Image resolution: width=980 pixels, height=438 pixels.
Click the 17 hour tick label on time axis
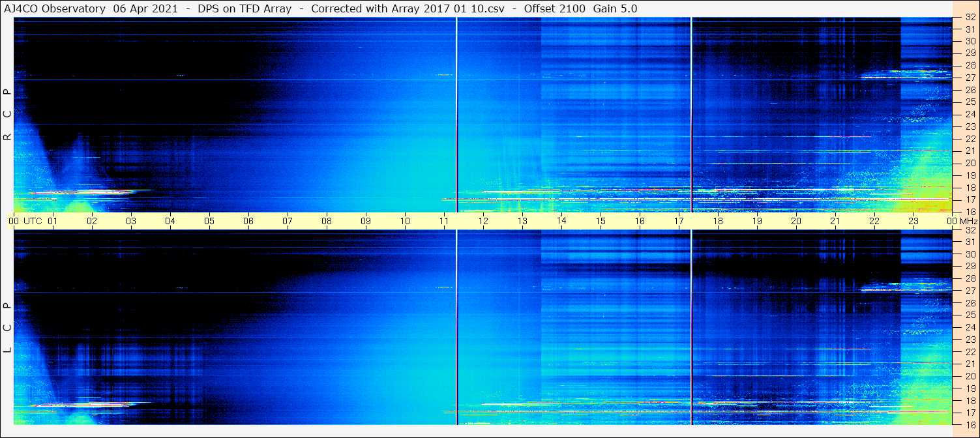pos(679,221)
